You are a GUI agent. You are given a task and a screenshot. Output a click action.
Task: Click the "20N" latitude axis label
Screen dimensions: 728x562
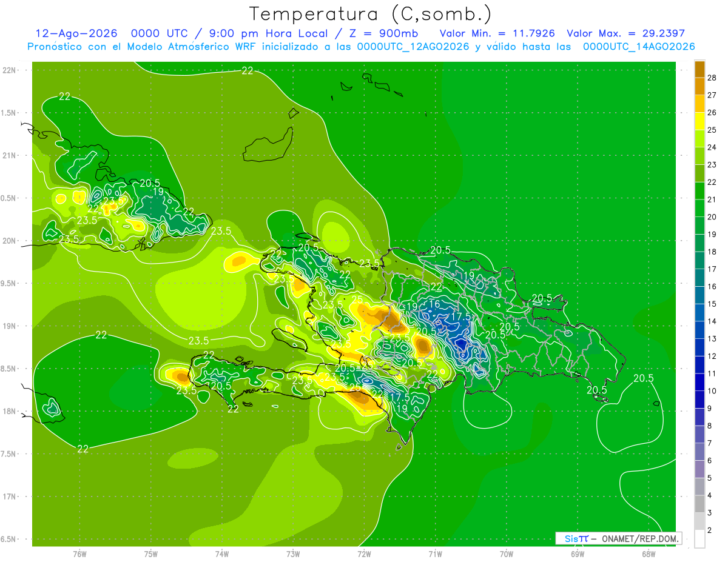pyautogui.click(x=8, y=241)
